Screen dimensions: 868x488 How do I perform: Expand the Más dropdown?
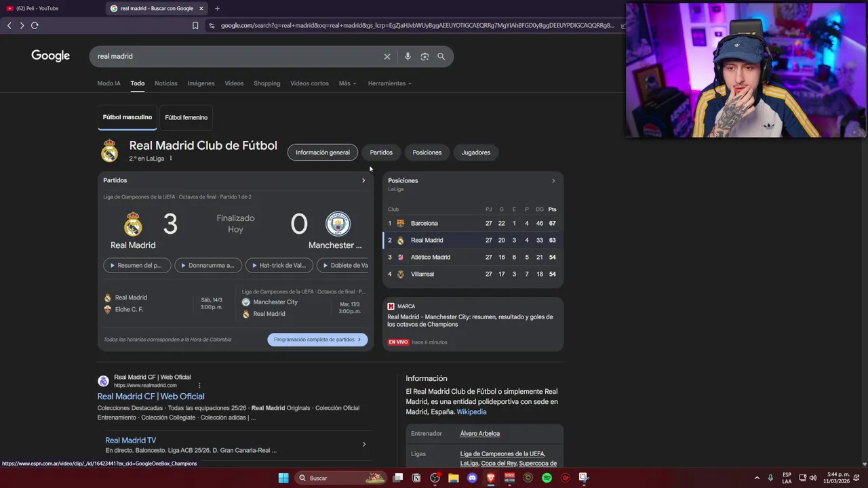(x=347, y=83)
